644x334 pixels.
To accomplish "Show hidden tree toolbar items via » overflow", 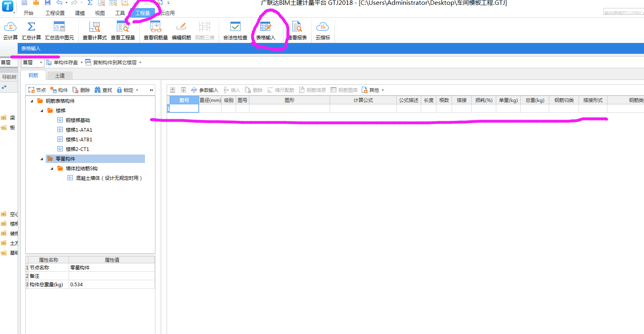I will point(151,90).
